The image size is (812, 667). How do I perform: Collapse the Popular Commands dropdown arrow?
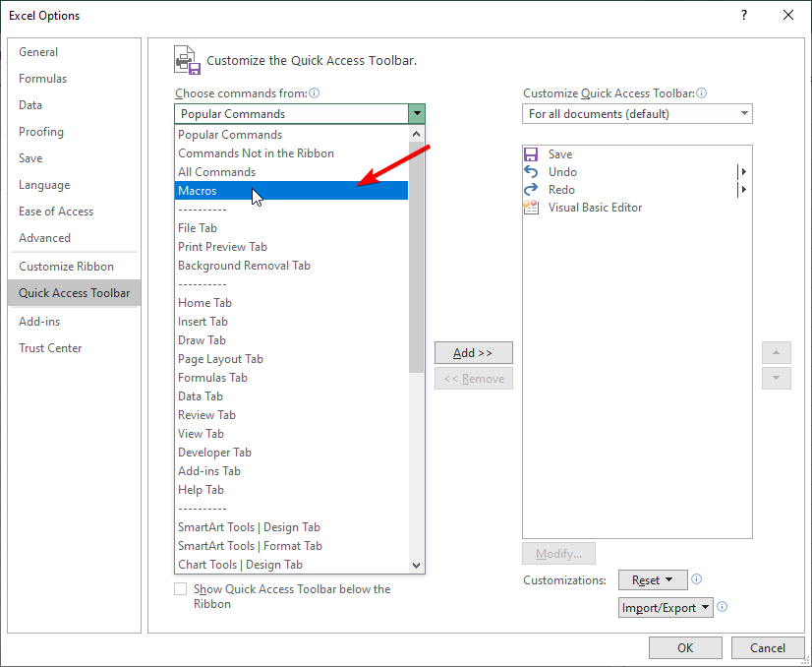[417, 113]
